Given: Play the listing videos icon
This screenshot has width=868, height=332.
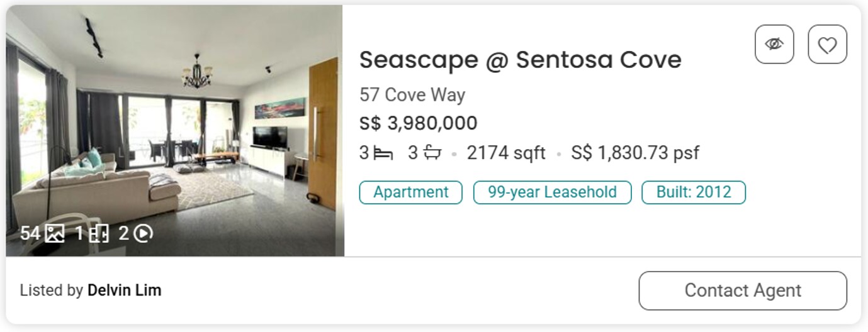Looking at the screenshot, I should (x=144, y=234).
